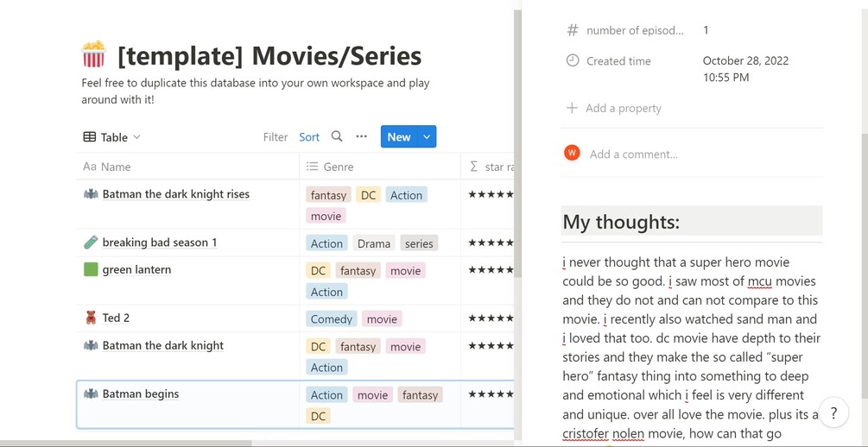Click the green square icon for green lantern
Image resolution: width=868 pixels, height=447 pixels.
91,270
